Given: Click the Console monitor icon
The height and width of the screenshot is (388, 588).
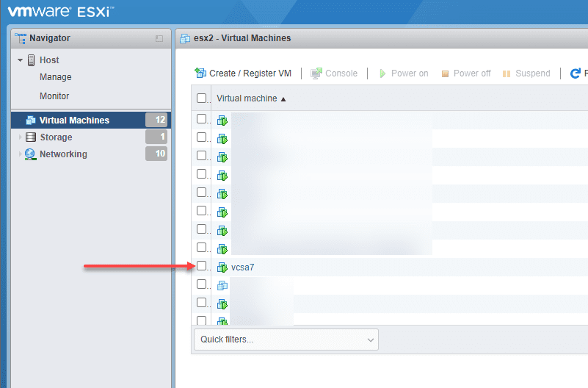Looking at the screenshot, I should (x=316, y=73).
